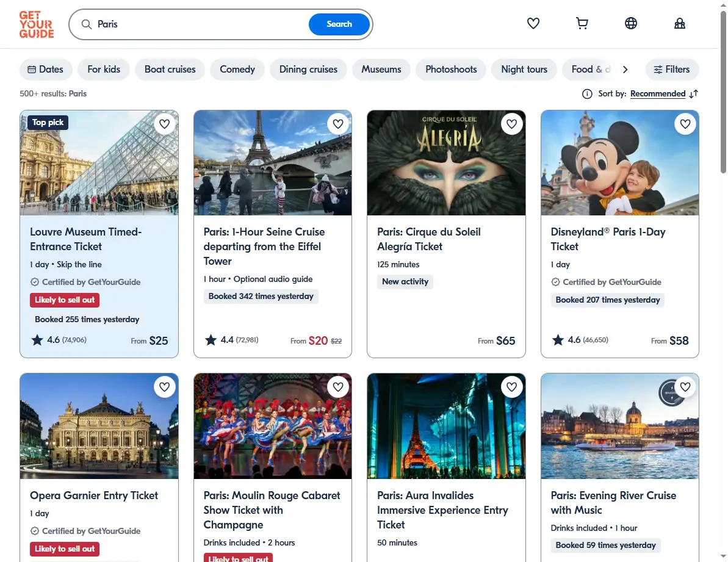Select the Boat cruises filter chip
This screenshot has height=562, width=728.
170,69
